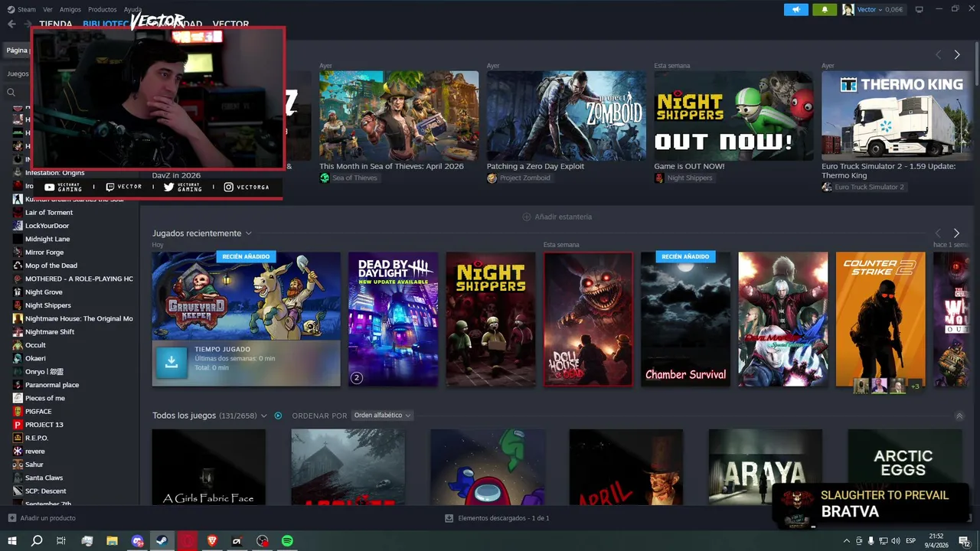Go to the TIENDA tab
Viewport: 980px width, 551px height.
(x=55, y=24)
